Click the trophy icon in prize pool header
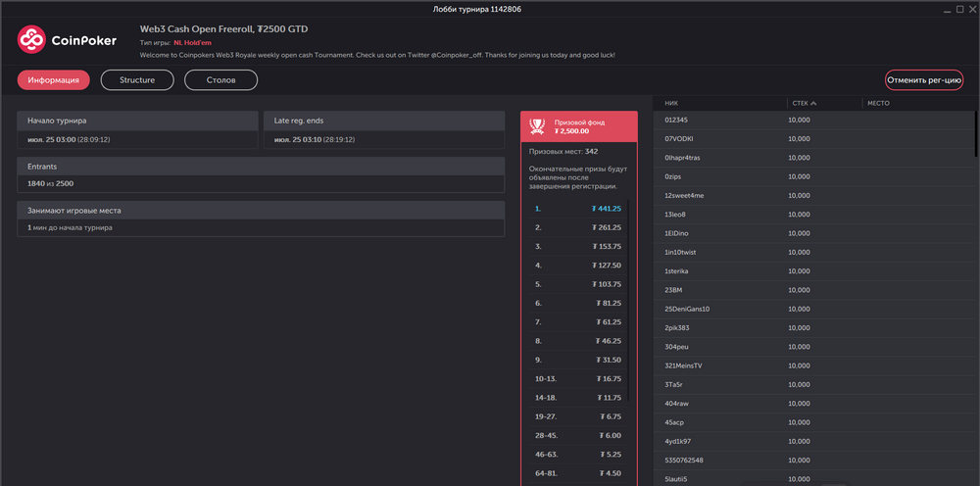Viewport: 980px width, 486px height. pyautogui.click(x=536, y=126)
